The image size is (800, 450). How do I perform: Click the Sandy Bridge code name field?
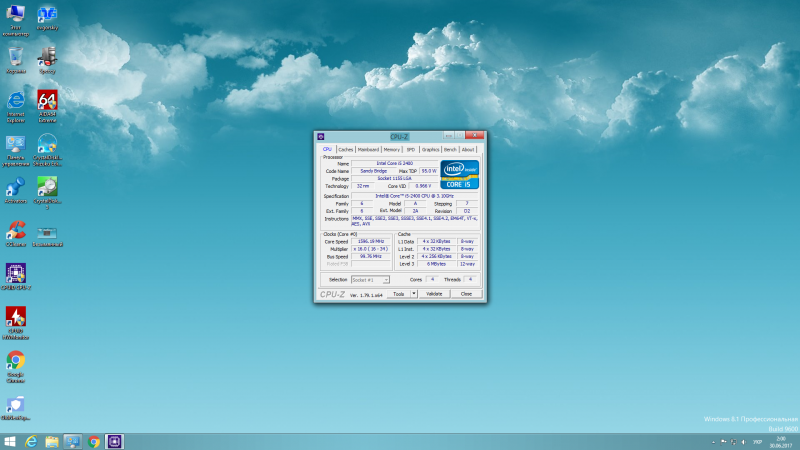(x=373, y=171)
